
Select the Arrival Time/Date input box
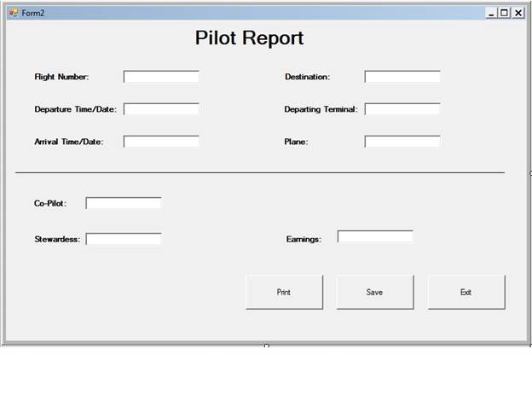coord(161,142)
